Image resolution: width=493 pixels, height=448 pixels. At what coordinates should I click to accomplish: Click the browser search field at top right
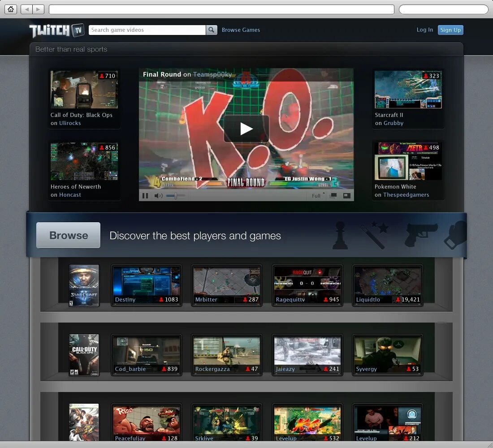(443, 9)
